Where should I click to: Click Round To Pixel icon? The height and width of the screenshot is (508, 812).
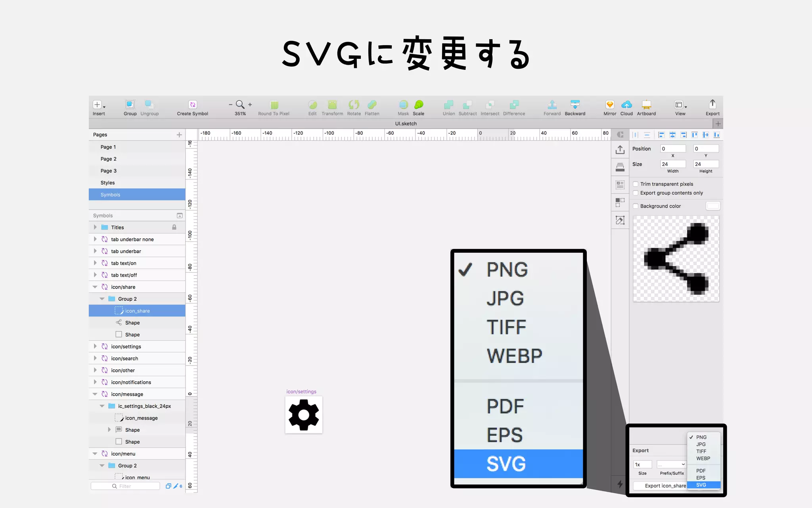click(x=274, y=105)
